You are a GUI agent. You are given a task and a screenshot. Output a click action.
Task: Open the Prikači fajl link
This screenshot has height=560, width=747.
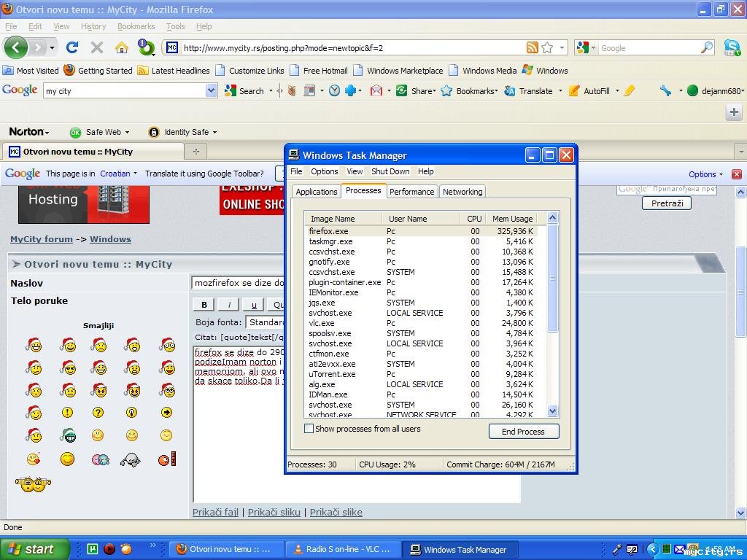tap(215, 512)
